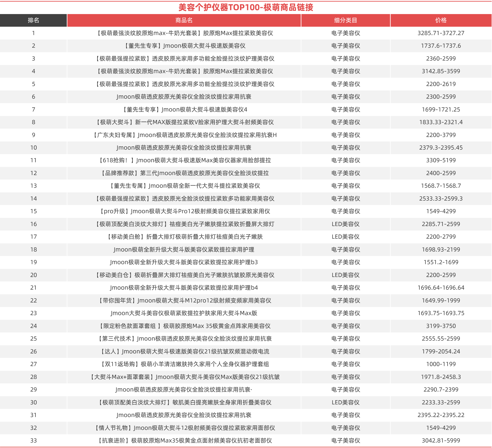Click price cell 3285.71-3727.27

pyautogui.click(x=441, y=33)
